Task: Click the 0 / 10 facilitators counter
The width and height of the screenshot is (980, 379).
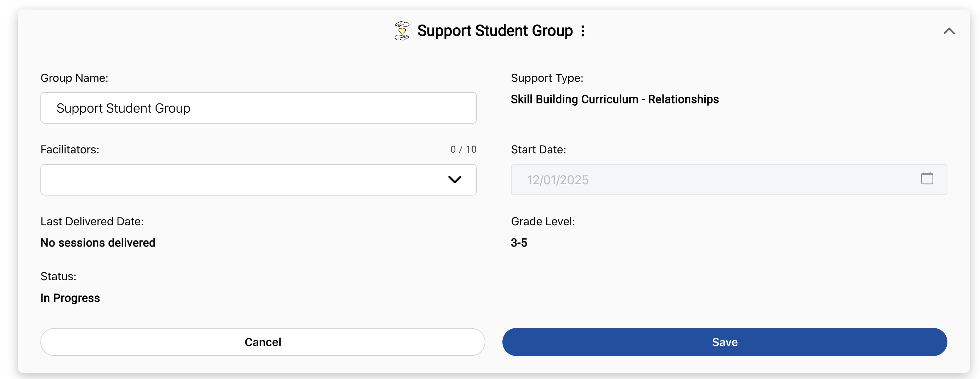Action: pyautogui.click(x=463, y=149)
